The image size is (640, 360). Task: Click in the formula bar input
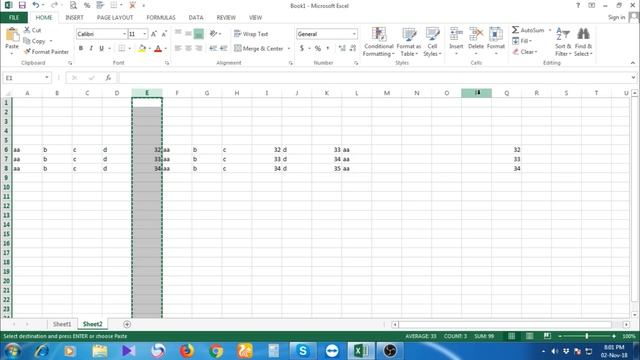tap(373, 78)
